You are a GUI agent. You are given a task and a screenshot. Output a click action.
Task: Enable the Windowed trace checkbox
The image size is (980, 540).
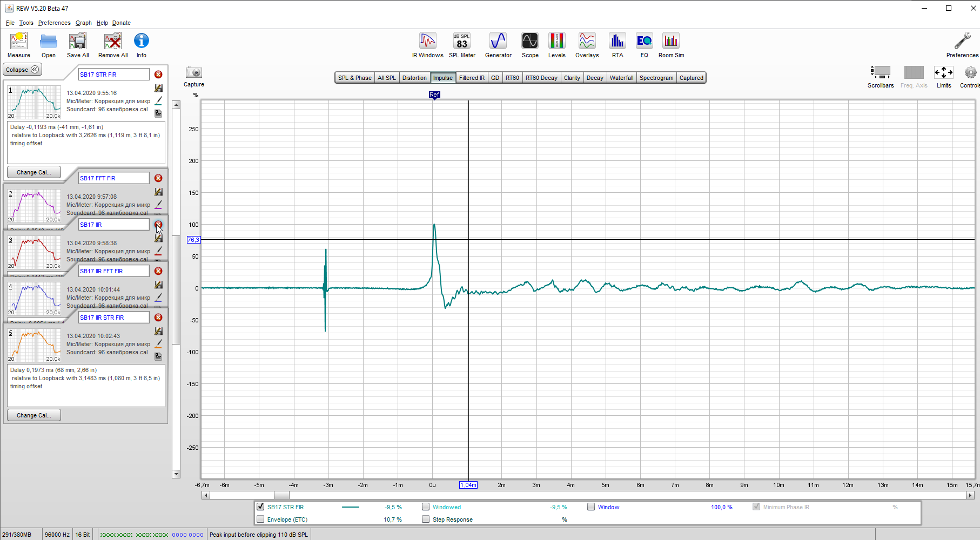pyautogui.click(x=426, y=507)
